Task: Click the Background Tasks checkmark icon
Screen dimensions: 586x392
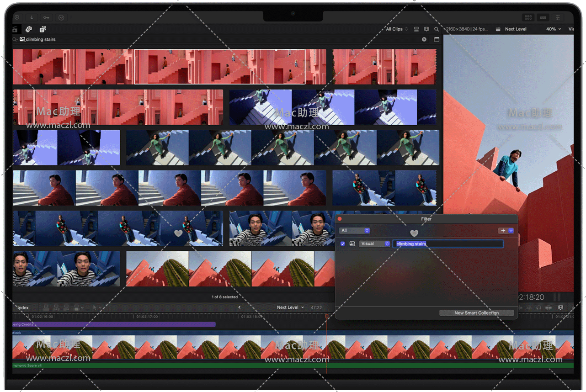Action: tap(61, 17)
